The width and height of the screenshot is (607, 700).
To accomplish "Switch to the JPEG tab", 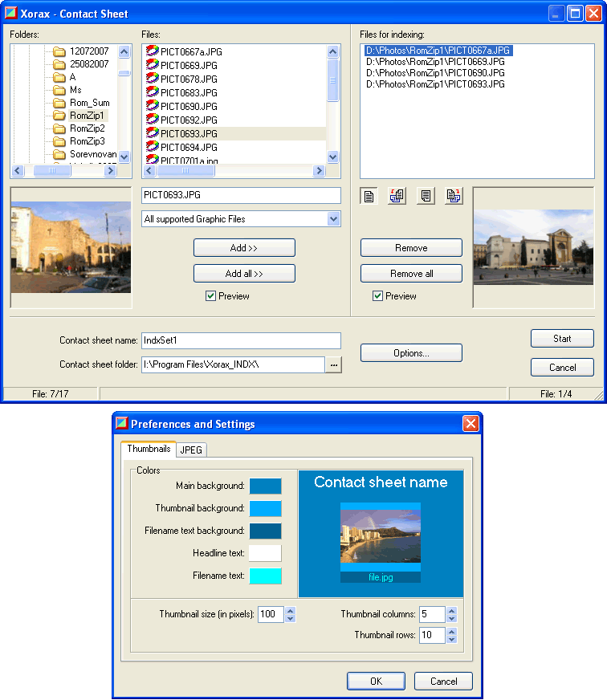I will tap(191, 450).
